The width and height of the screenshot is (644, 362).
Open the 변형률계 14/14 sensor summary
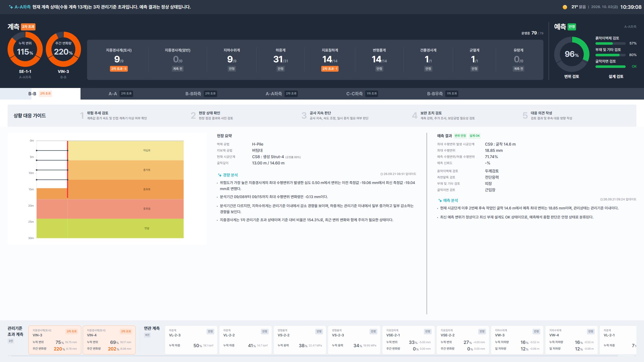[x=379, y=60]
